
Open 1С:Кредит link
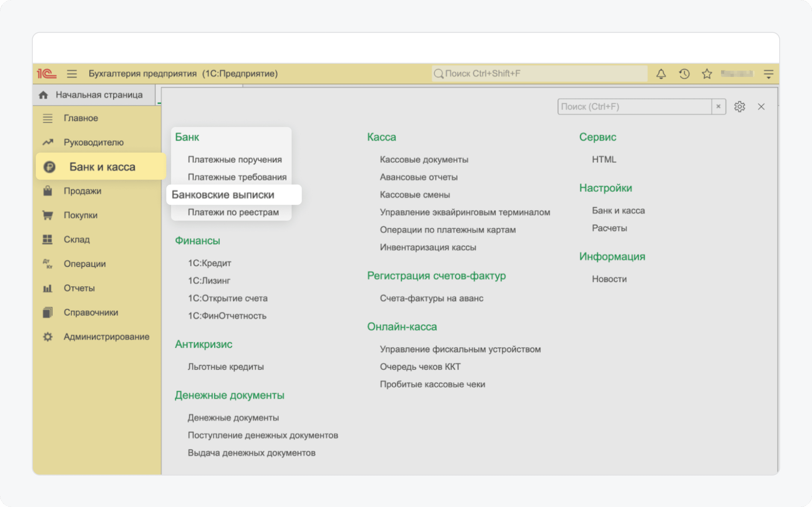[209, 263]
